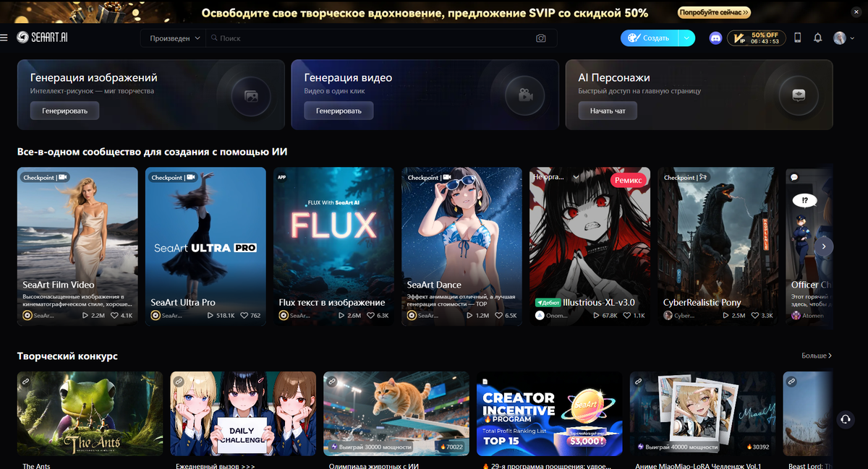
Task: Click Попробуйте сейчас in the promo banner
Action: tap(713, 12)
